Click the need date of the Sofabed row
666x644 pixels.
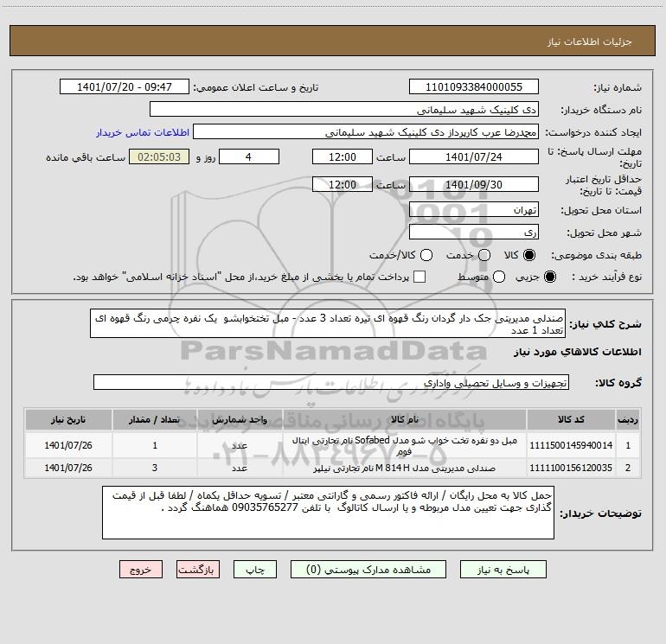click(68, 445)
